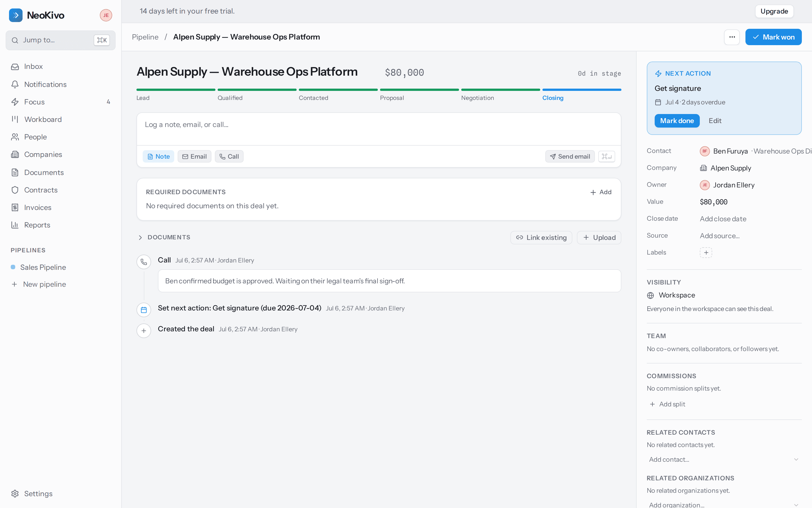Click the due date calendar icon in Next Action
Image resolution: width=812 pixels, height=508 pixels.
pos(658,102)
